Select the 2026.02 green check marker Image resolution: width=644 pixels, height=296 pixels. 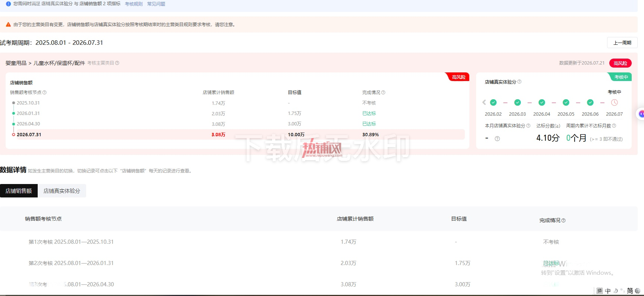coord(493,102)
